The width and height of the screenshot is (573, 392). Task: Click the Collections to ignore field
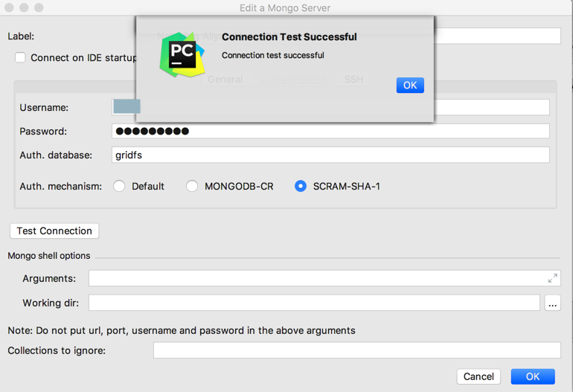tap(356, 350)
